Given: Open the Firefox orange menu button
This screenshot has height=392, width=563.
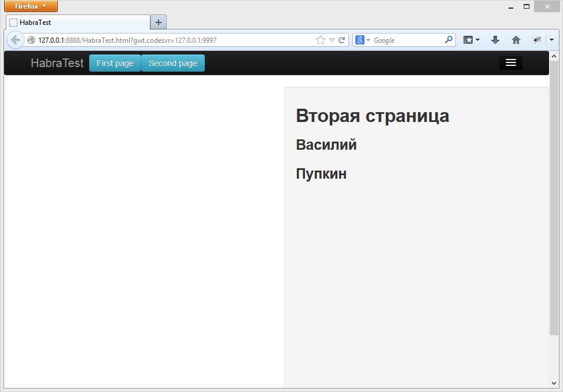Looking at the screenshot, I should click(x=30, y=6).
